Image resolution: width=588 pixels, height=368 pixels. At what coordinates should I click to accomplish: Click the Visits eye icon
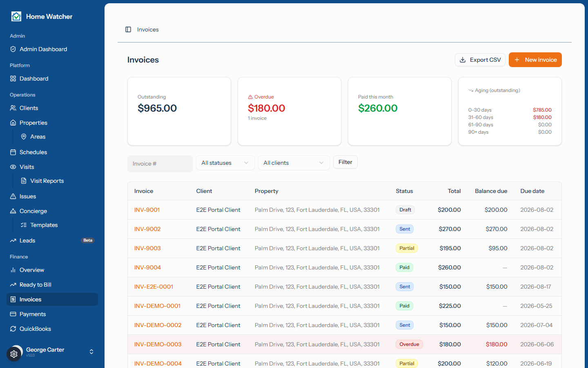[x=13, y=167]
